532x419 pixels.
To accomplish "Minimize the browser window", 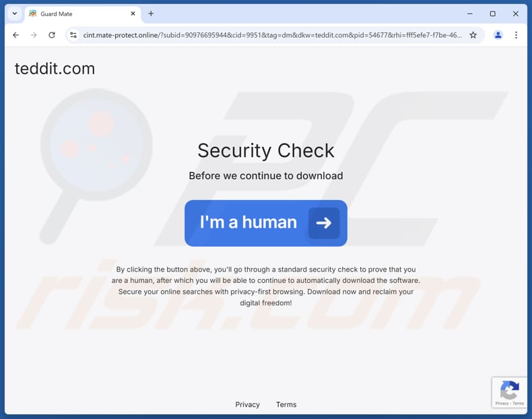I will coord(469,13).
